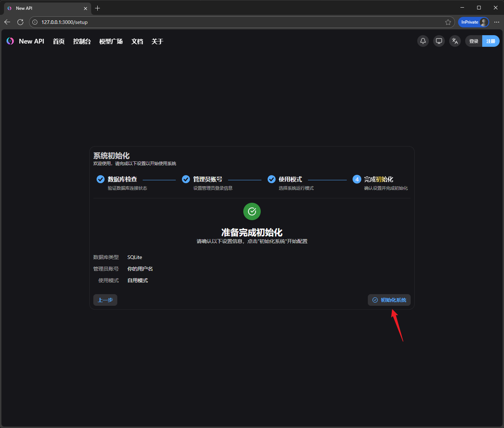Viewport: 504px width, 428px height.
Task: Close the New API browser tab
Action: tap(85, 8)
